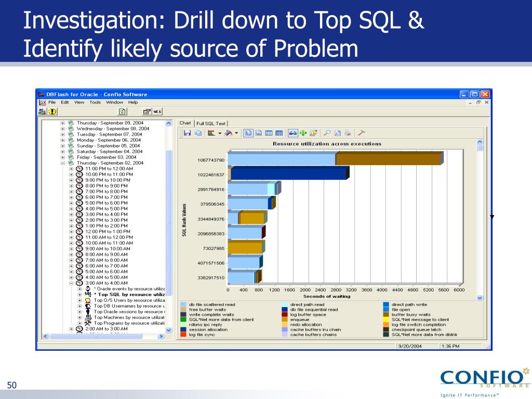
Task: Click the cost ($) icon in main toolbar
Action: [158, 111]
